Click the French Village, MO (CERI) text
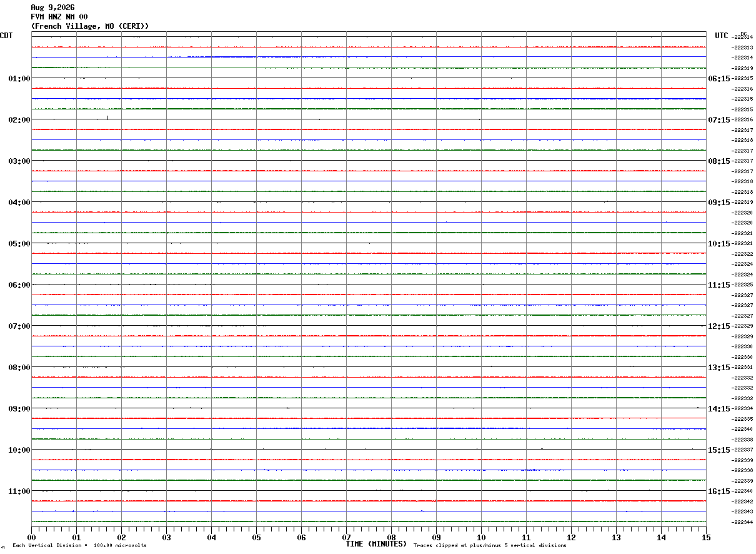This screenshot has height=554, width=756. click(x=90, y=26)
